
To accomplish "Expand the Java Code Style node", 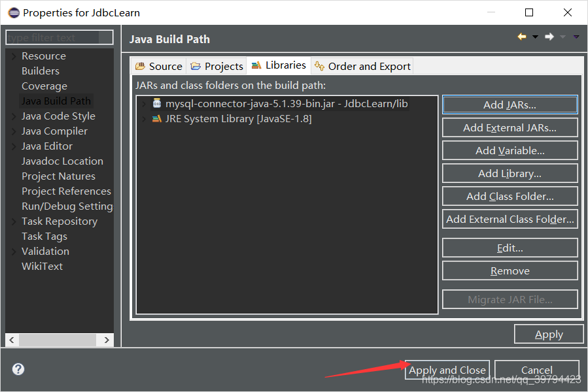I will point(14,116).
